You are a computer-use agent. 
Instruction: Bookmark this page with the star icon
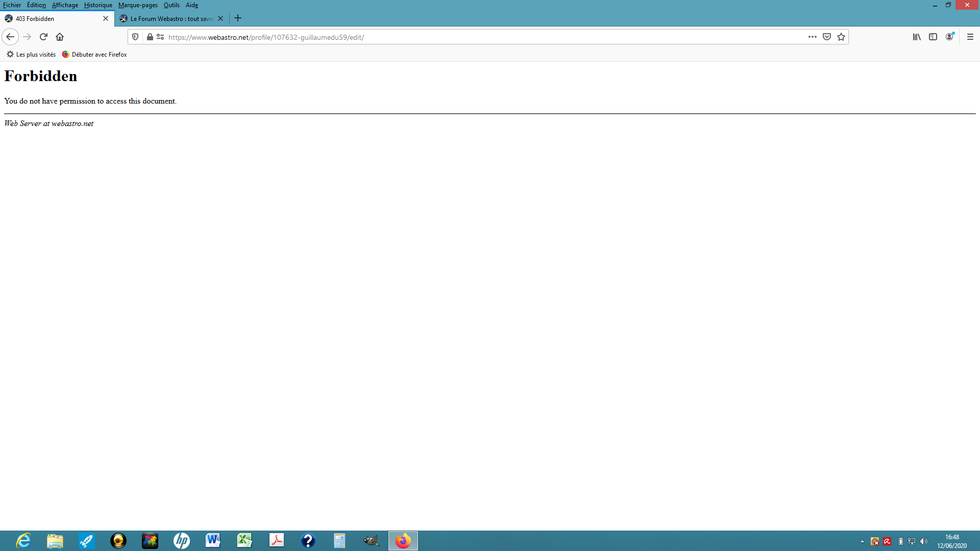[841, 37]
